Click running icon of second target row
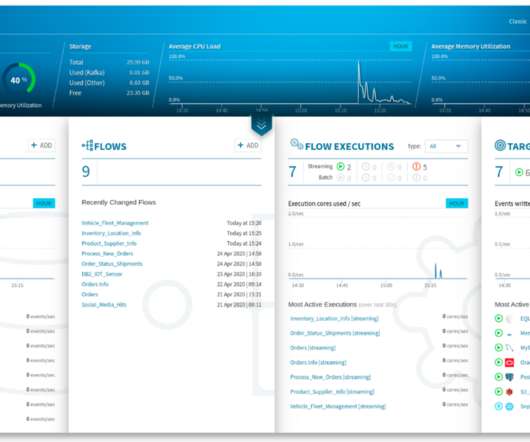530x442 pixels. click(499, 333)
